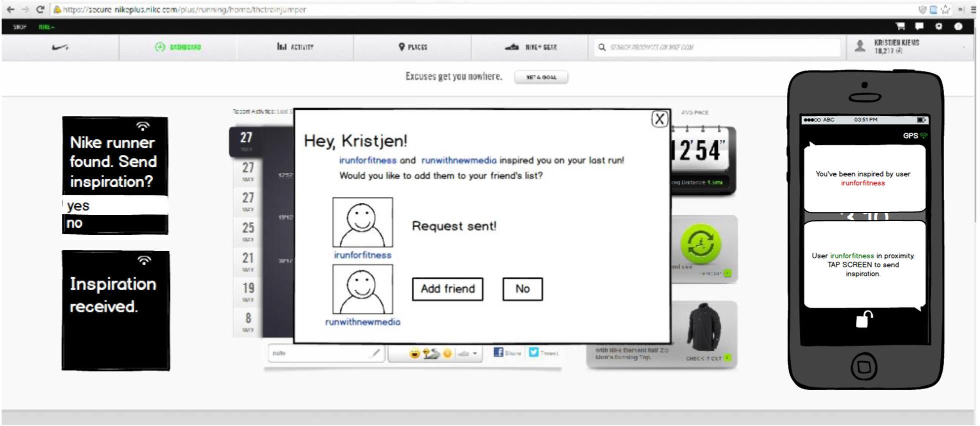Select the 8 May activity row
Viewport: 980px width, 426px height.
[248, 322]
